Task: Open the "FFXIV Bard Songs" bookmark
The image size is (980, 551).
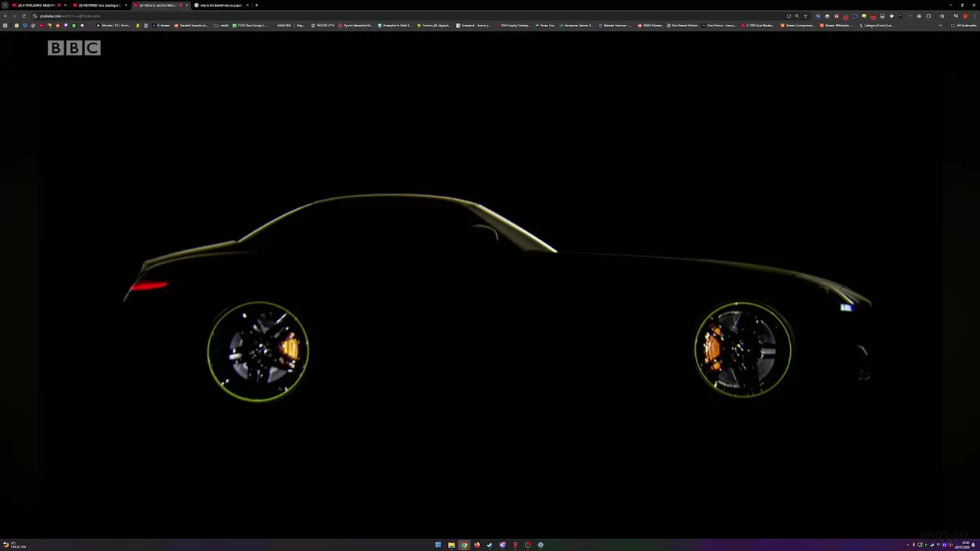Action: (250, 25)
